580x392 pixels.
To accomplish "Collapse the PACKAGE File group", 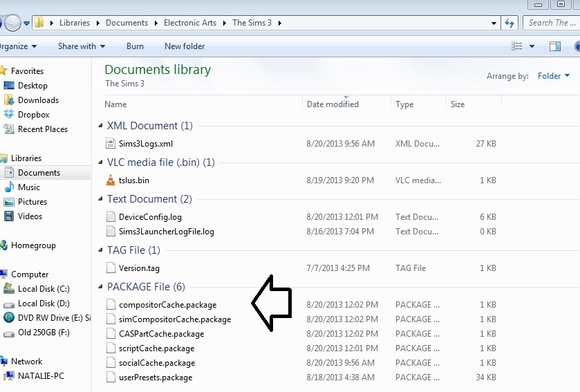I will 100,287.
